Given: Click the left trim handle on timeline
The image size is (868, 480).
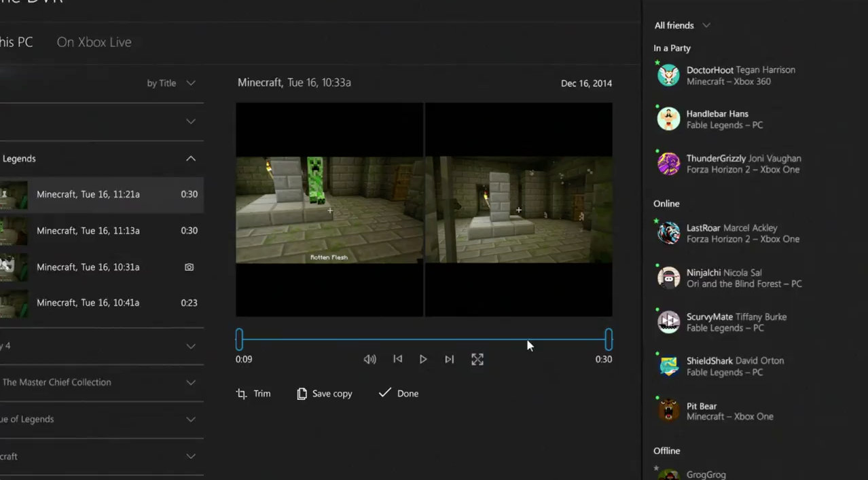Looking at the screenshot, I should [239, 339].
